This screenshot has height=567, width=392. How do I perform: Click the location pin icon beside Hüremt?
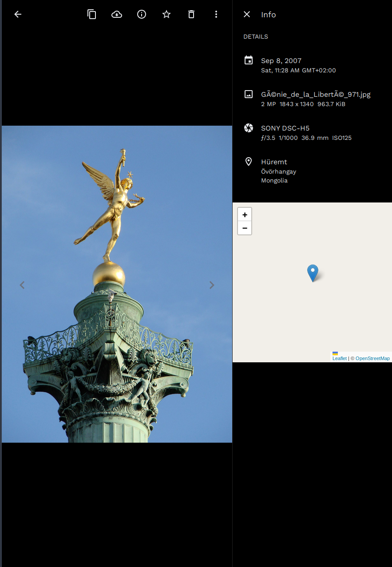point(249,162)
